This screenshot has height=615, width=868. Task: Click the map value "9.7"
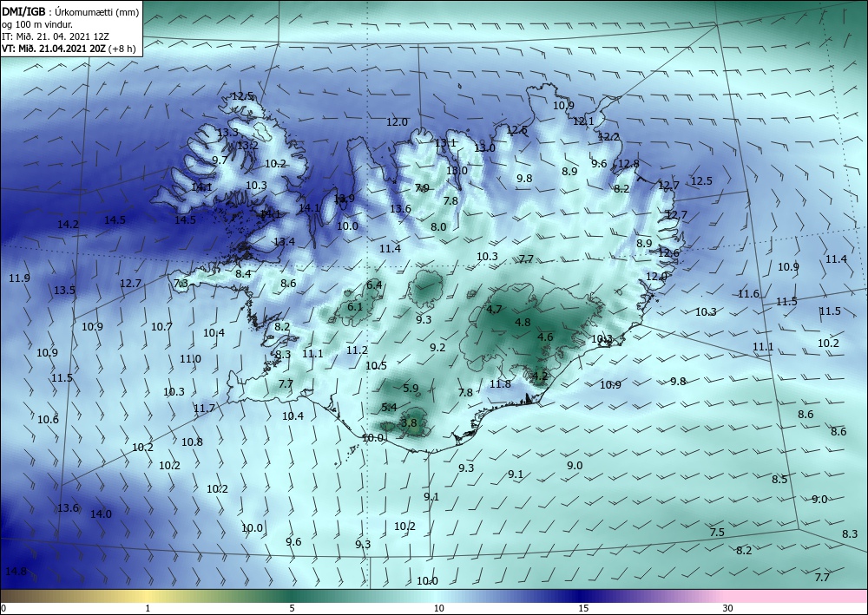click(x=220, y=160)
